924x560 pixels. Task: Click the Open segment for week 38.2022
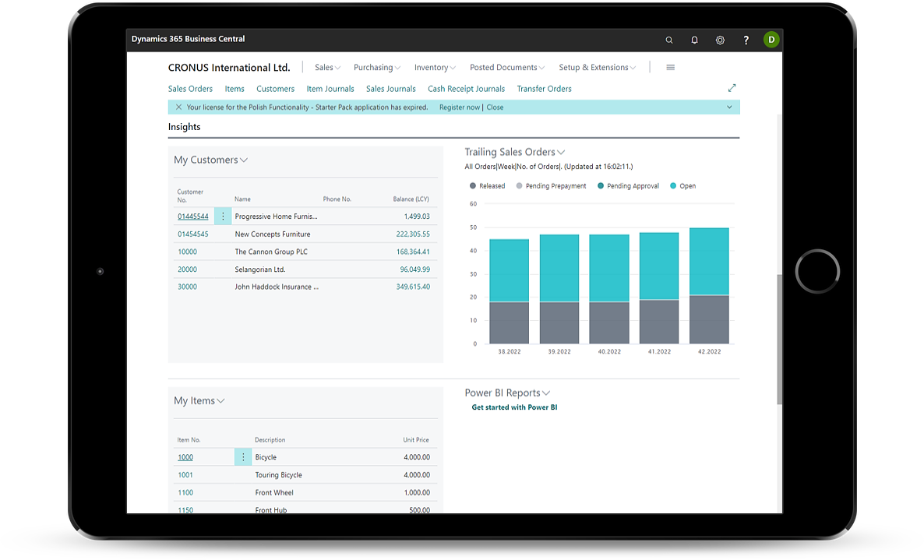coord(510,270)
